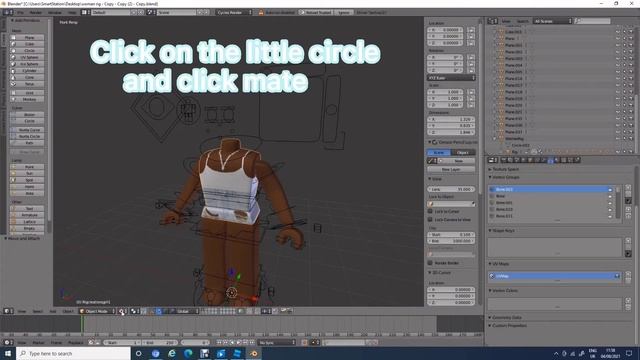Image resolution: width=640 pixels, height=360 pixels.
Task: Open the Cortana circle on taskbar
Action: click(138, 353)
